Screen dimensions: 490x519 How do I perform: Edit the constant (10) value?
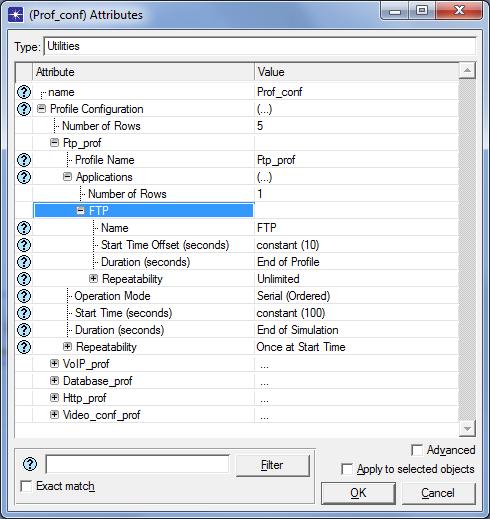[x=356, y=245]
